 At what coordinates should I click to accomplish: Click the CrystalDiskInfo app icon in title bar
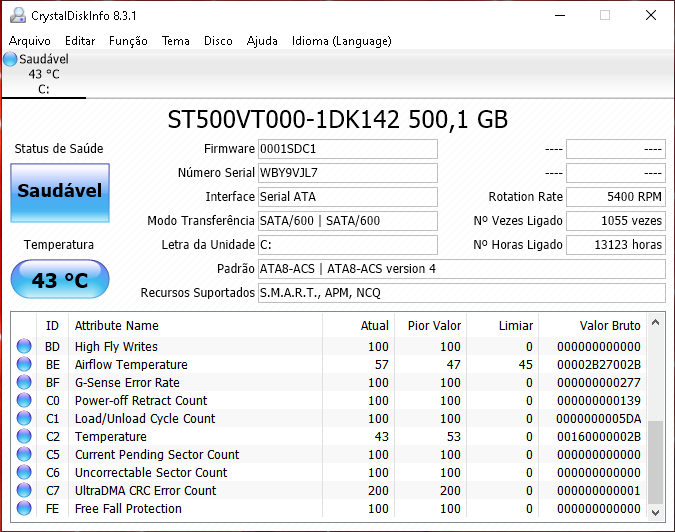(18, 15)
